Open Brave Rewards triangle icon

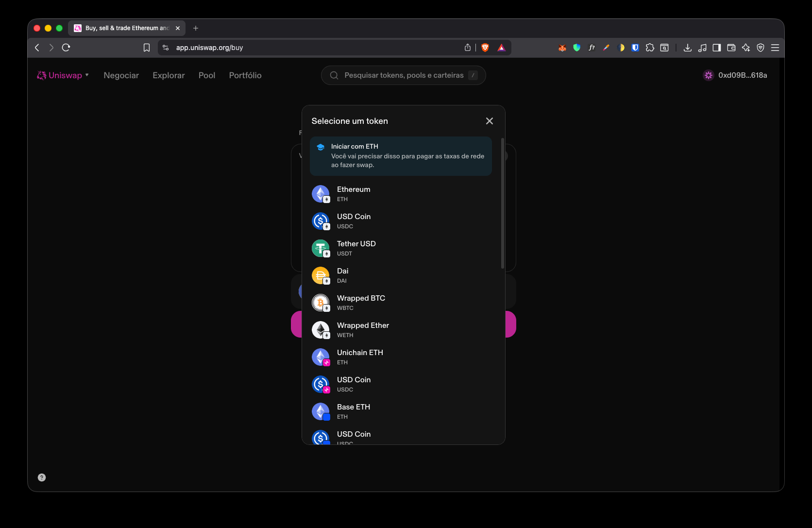[x=502, y=48]
